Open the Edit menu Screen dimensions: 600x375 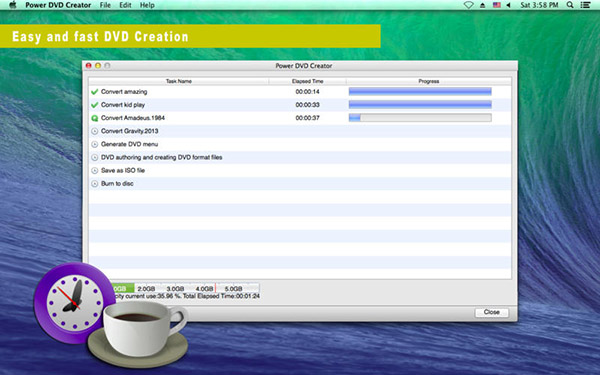[x=125, y=5]
